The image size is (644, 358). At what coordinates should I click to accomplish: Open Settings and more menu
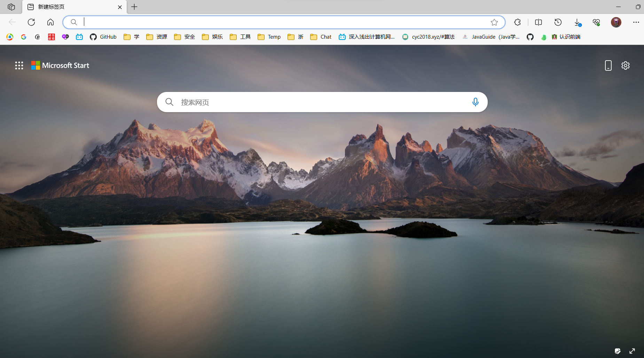(x=636, y=22)
